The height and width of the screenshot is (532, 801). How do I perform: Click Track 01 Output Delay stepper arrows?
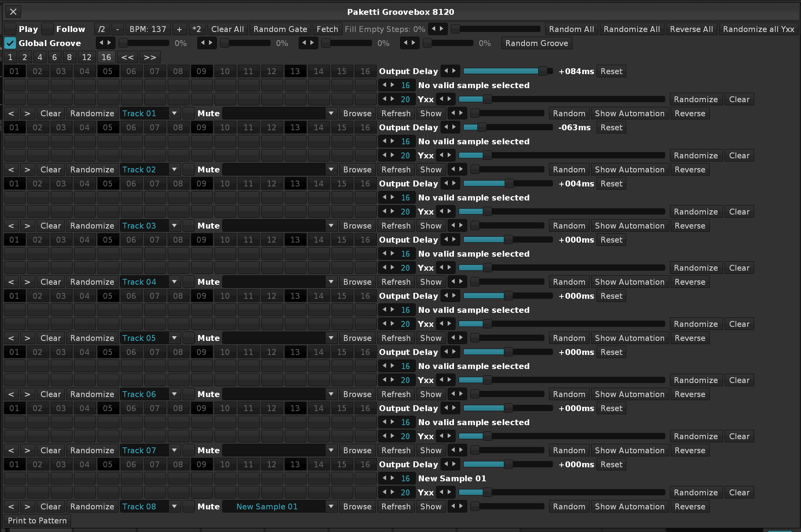point(450,71)
